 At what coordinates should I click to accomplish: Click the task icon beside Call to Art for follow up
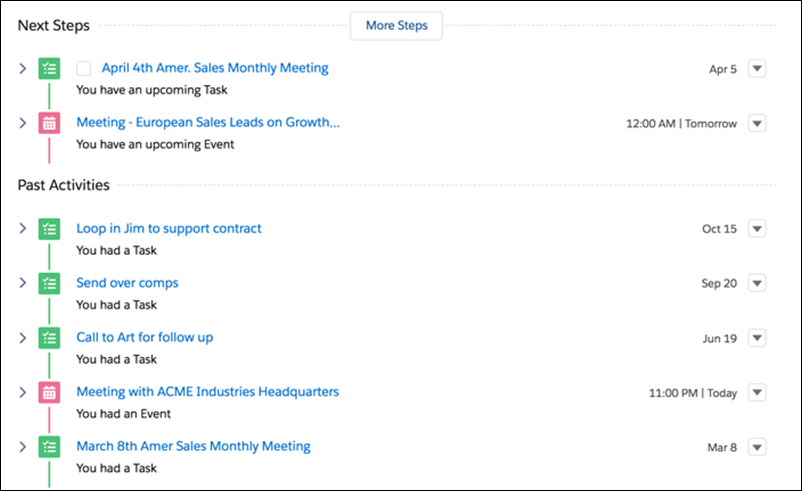(x=49, y=338)
